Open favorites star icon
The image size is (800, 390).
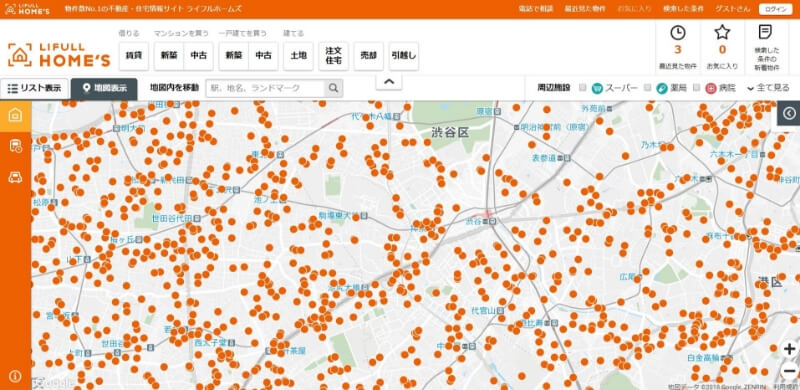point(722,33)
